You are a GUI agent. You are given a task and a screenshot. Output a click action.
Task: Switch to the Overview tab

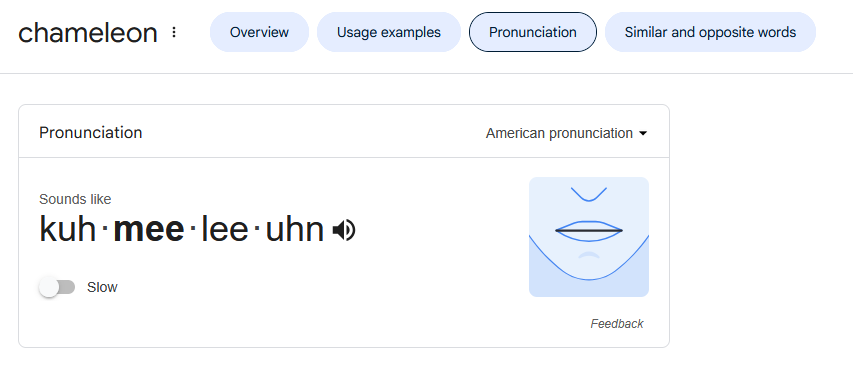click(x=259, y=32)
